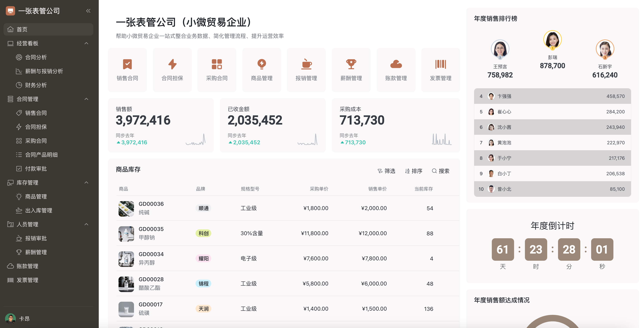
Task: Open 发票管理 barcode icon card
Action: coord(440,64)
